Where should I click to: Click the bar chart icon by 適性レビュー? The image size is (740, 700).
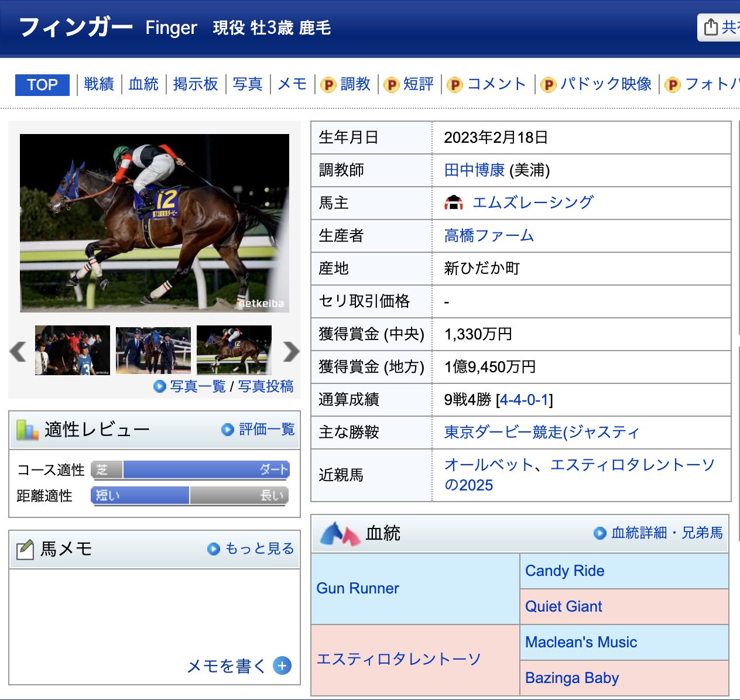click(x=27, y=430)
